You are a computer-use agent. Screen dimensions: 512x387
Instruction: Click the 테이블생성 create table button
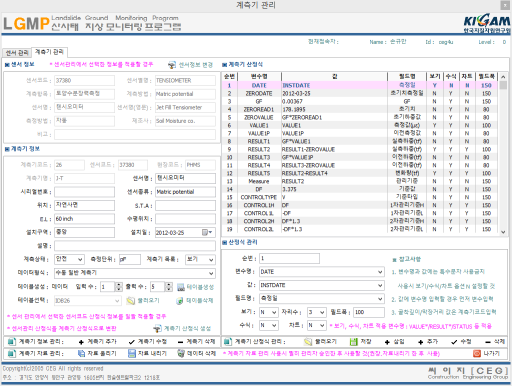pos(195,287)
